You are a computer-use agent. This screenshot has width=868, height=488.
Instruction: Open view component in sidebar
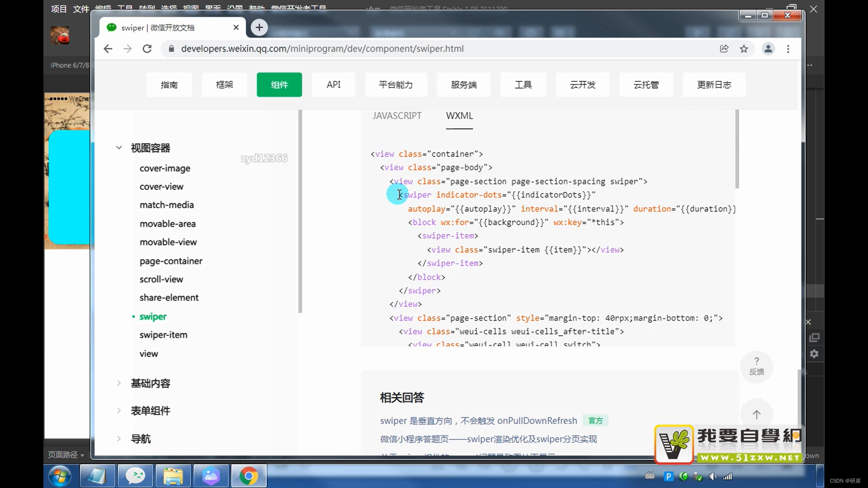tap(149, 354)
